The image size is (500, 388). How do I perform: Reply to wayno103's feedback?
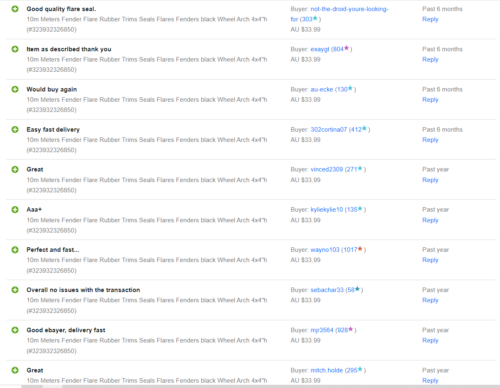pos(430,260)
